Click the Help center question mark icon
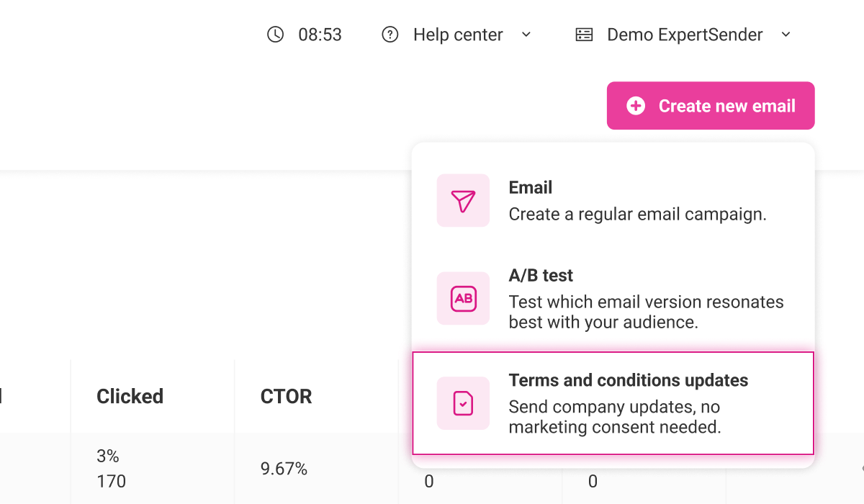This screenshot has height=504, width=864. click(390, 34)
